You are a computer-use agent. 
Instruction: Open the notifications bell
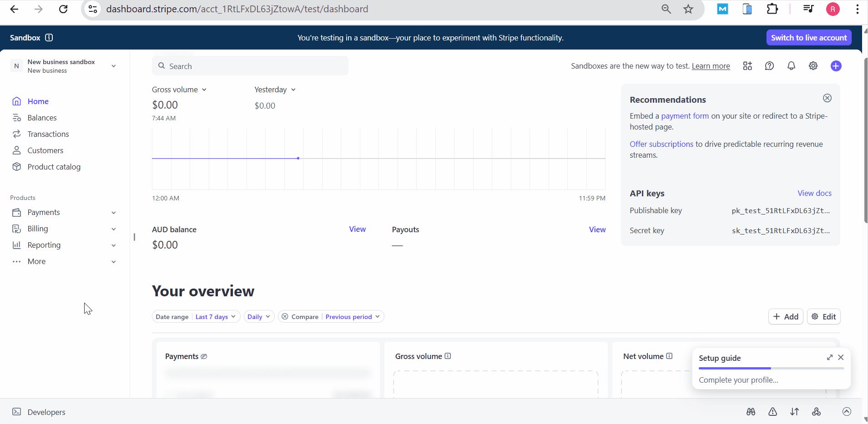coord(791,66)
